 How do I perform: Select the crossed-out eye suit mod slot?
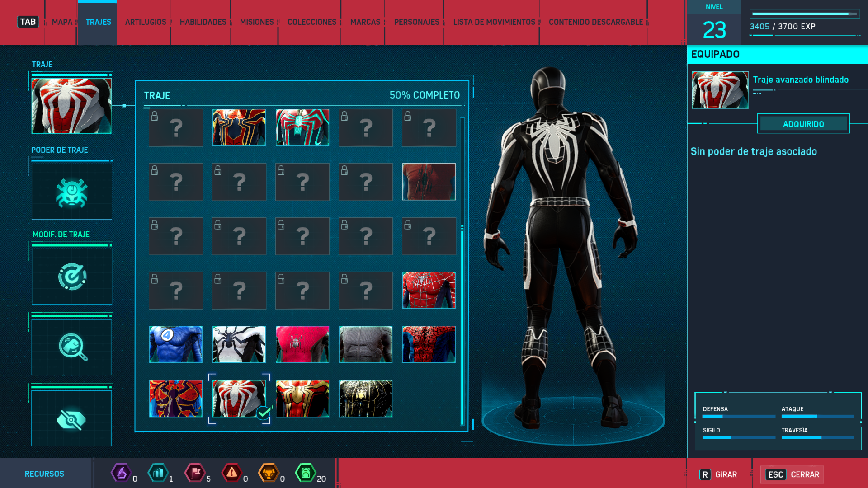click(72, 419)
